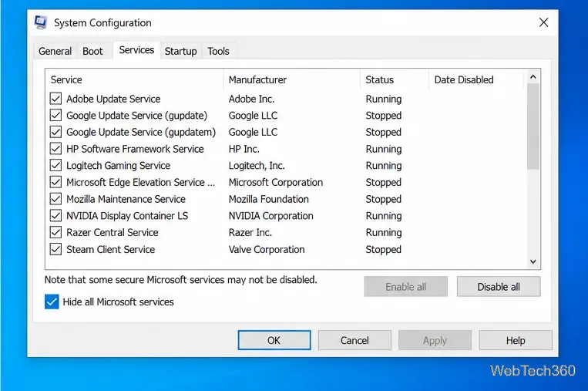Click the Logitech, Inc. manufacturer cell
Image resolution: width=588 pixels, height=391 pixels.
coord(257,166)
